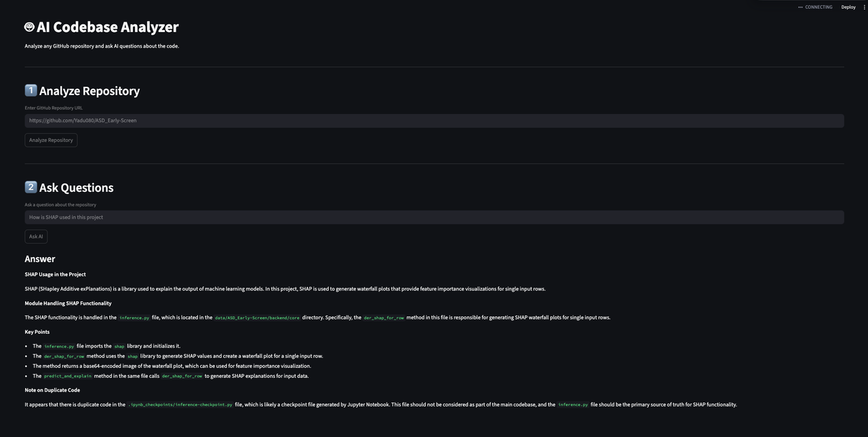Click the 'data/ASD_Early-Screen/backend/core' code path
Screen dimensions: 868x437
257,318
